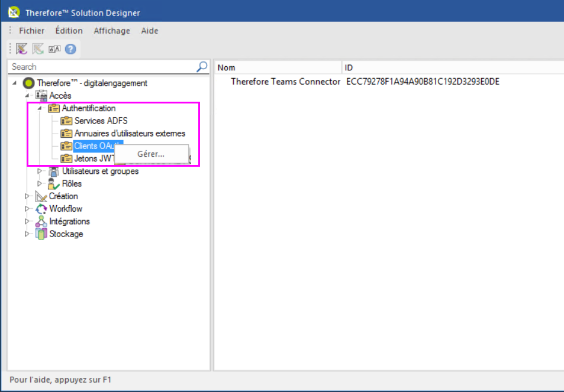
Task: Click the Rôles icon with green checkmark
Action: tap(54, 184)
